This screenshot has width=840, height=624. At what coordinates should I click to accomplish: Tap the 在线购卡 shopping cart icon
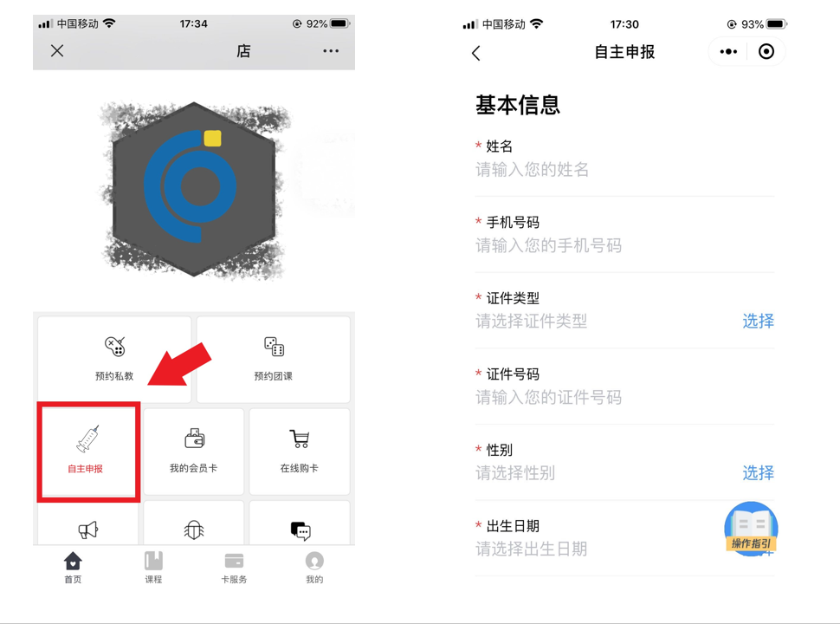pos(300,439)
